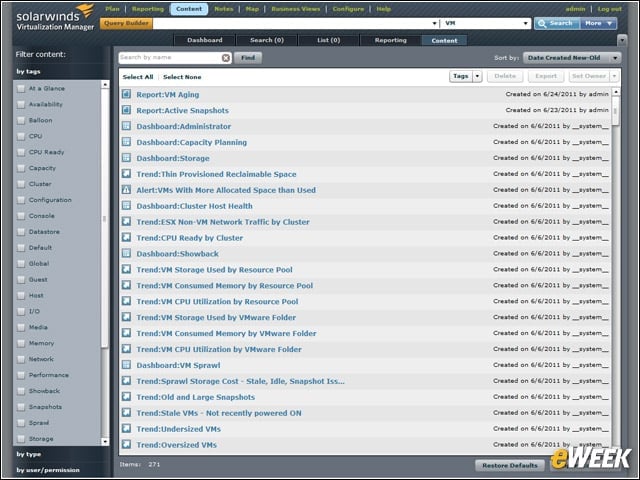
Task: Click the dashboard icon beside Dashboard:VM Sprawl
Action: pyautogui.click(x=127, y=365)
